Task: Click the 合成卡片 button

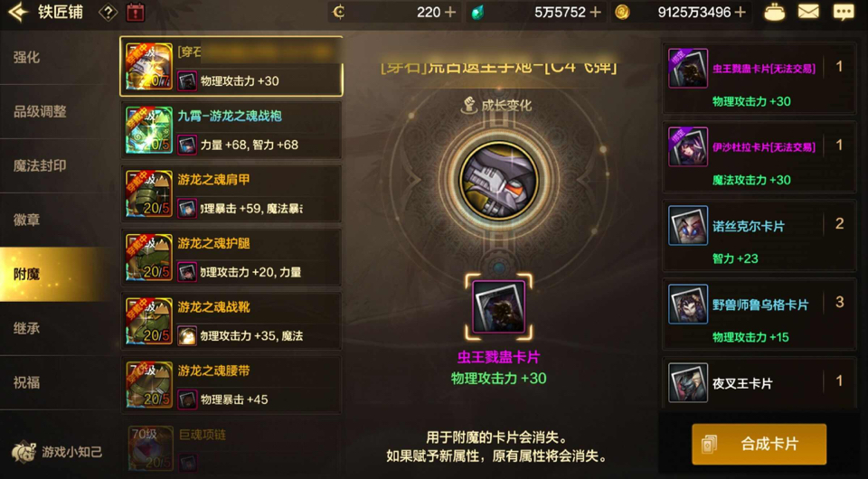Action: pos(759,444)
